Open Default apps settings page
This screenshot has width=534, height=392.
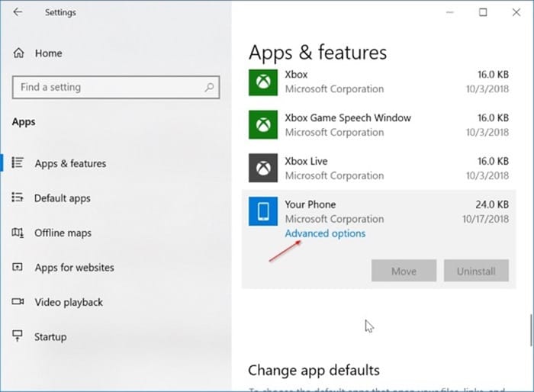(63, 198)
